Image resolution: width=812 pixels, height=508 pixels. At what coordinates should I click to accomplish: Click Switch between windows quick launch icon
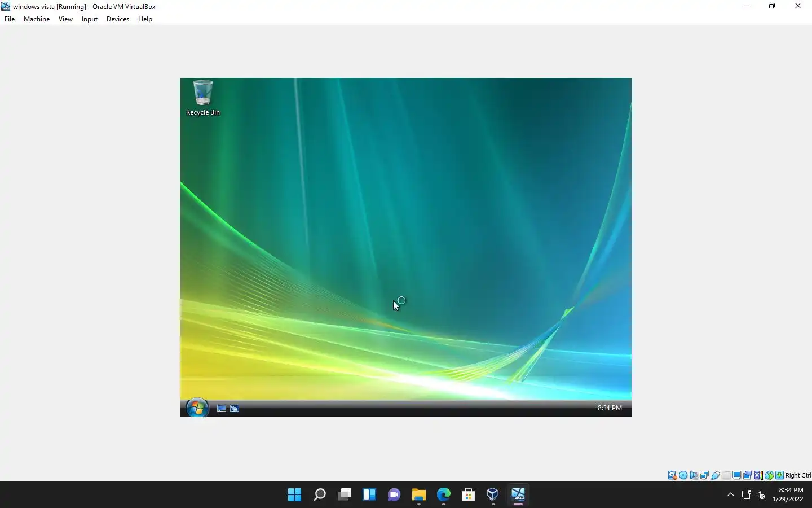coord(235,408)
